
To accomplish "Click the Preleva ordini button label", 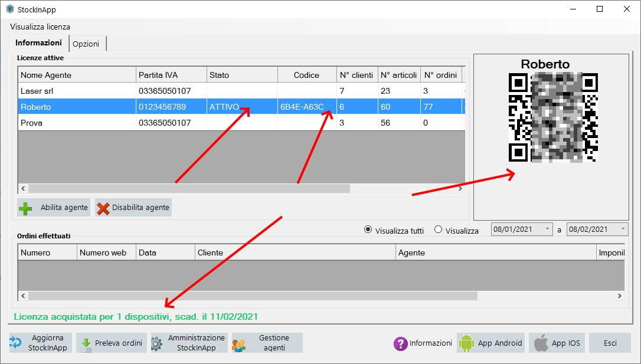I will (119, 343).
